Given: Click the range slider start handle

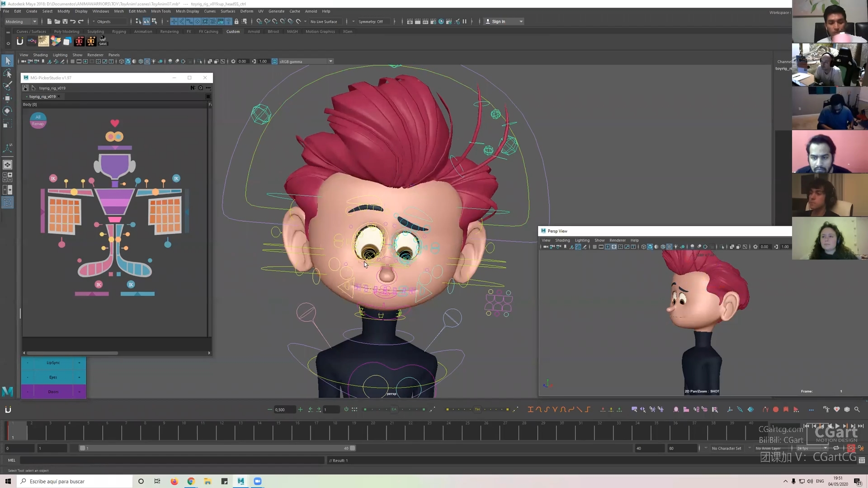Looking at the screenshot, I should [82, 448].
